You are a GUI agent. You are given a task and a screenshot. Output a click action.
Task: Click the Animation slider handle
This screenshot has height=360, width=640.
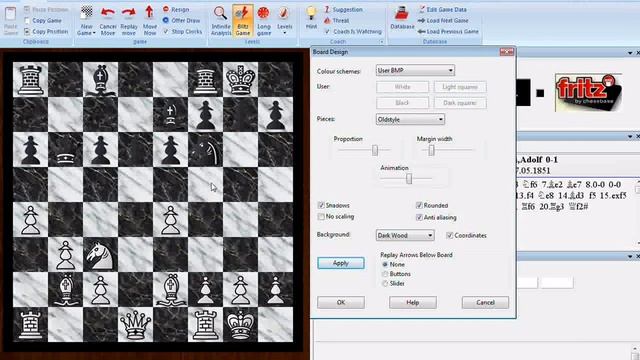(409, 178)
